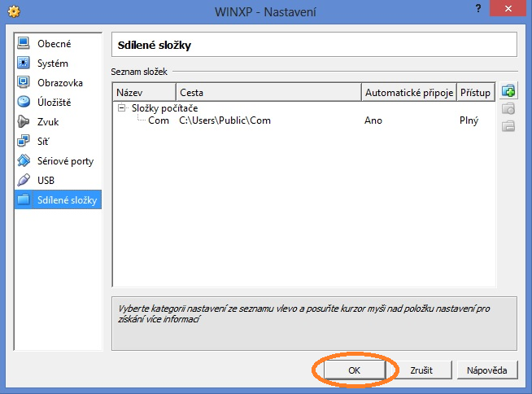Viewport: 532px width, 394px height.
Task: Click the Zvuk speaker icon
Action: coord(24,121)
